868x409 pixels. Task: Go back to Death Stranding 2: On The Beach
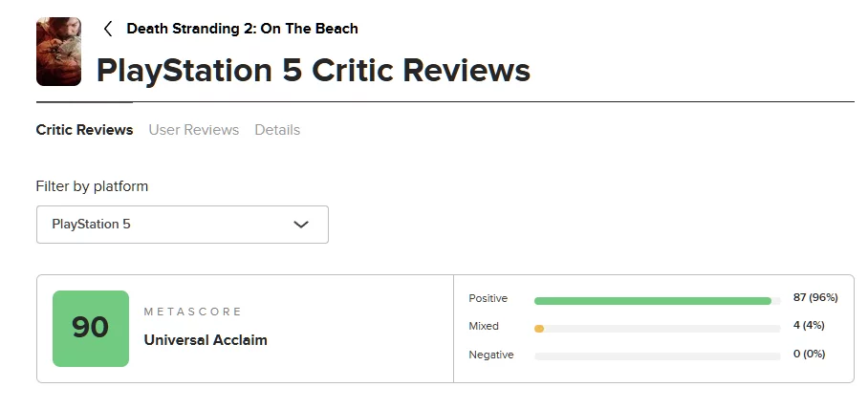coord(242,29)
